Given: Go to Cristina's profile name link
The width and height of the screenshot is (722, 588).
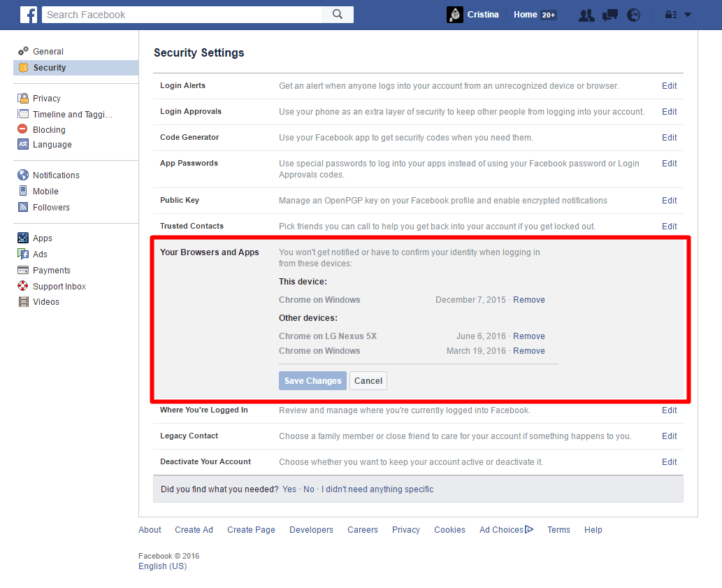Looking at the screenshot, I should pos(483,15).
